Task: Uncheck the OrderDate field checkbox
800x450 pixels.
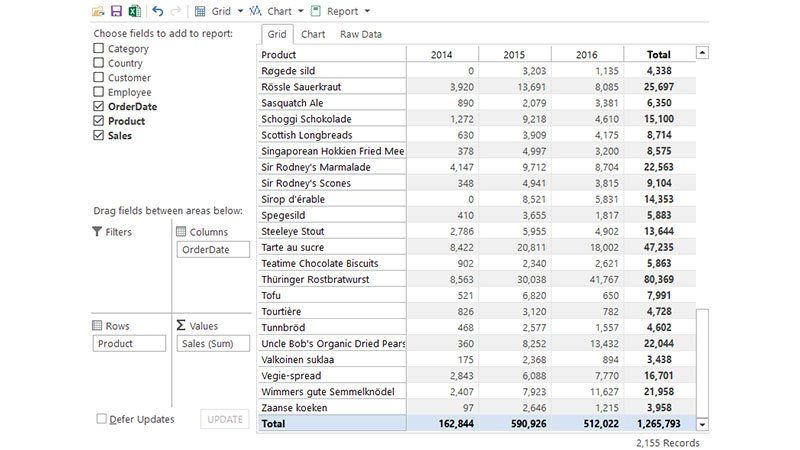Action: [98, 106]
